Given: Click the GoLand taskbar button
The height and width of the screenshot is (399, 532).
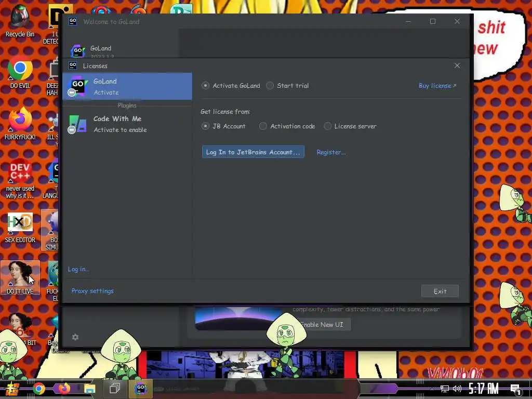Looking at the screenshot, I should click(x=140, y=388).
